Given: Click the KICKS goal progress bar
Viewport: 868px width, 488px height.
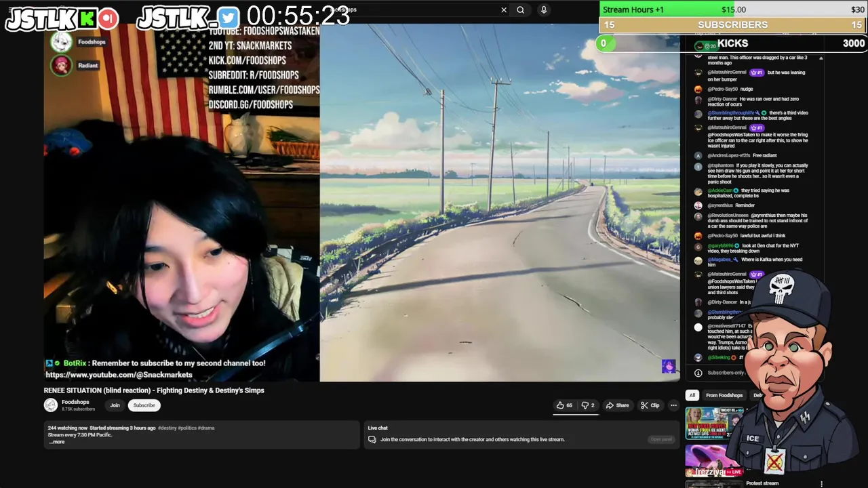Looking at the screenshot, I should point(733,43).
